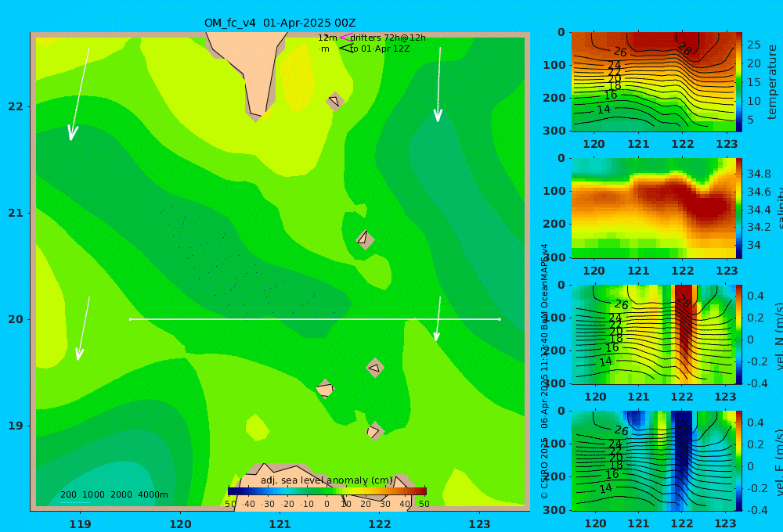Viewport: 783px width, 532px height.
Task: Click the small island southeast of Taiwan
Action: (335, 101)
